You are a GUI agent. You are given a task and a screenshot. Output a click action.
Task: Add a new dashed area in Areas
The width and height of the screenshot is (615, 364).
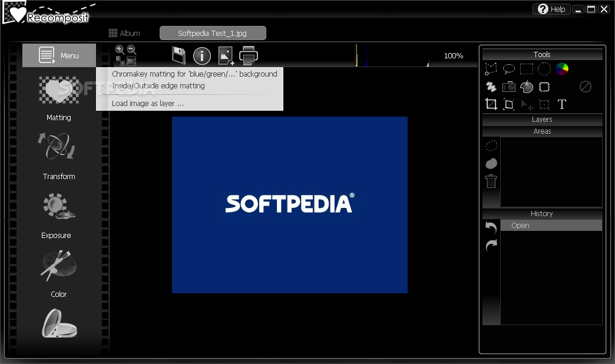(x=491, y=145)
